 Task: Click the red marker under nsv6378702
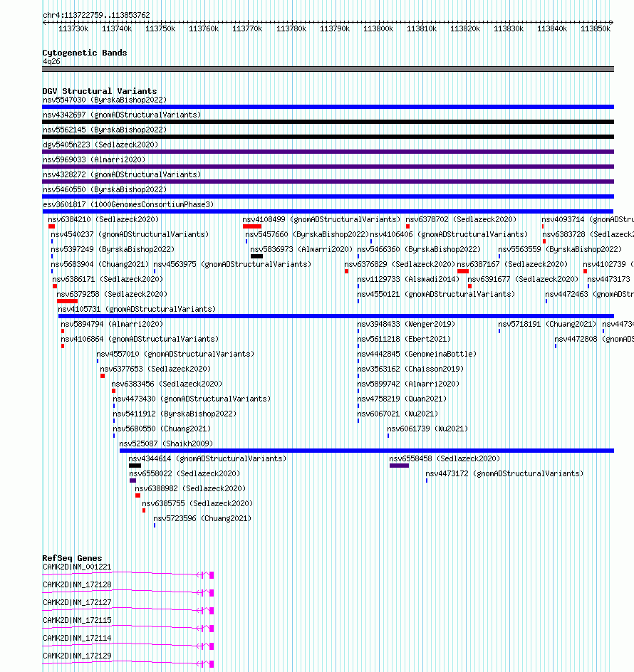coord(407,226)
